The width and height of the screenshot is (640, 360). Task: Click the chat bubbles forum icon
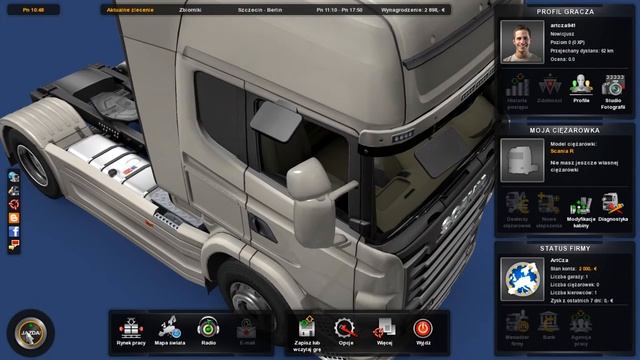(14, 245)
